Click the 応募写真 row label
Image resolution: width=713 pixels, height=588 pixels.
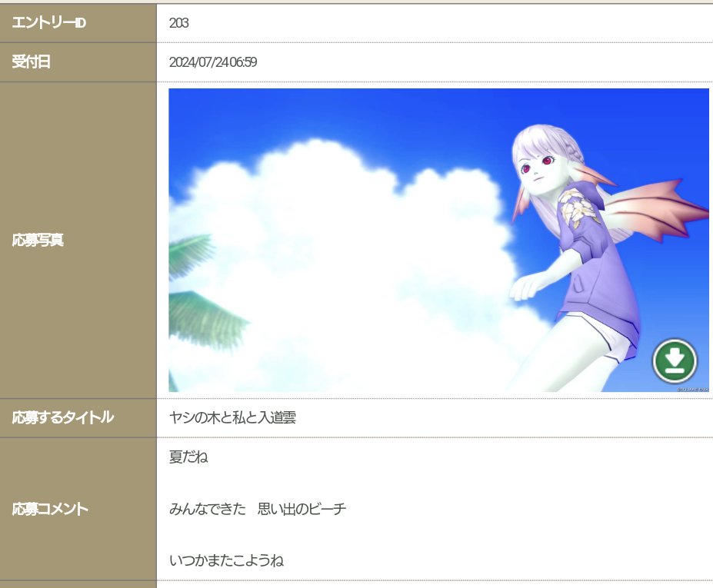click(38, 240)
